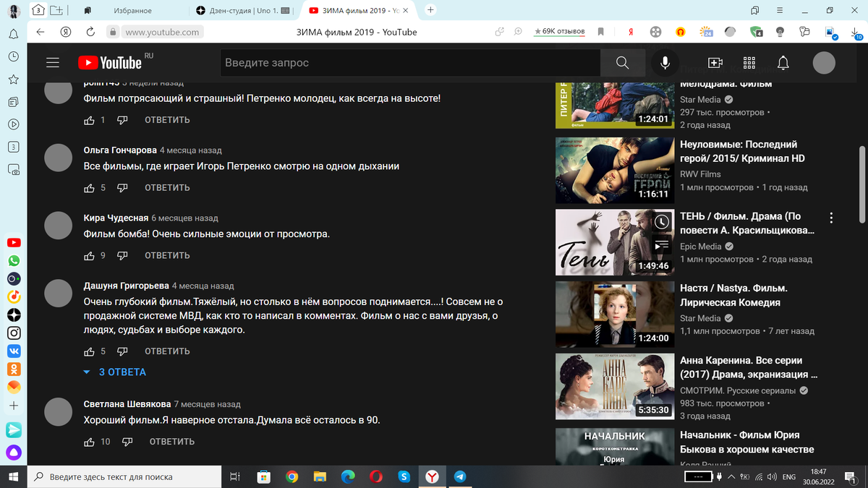Click the www.youtube.com address bar

point(161,32)
